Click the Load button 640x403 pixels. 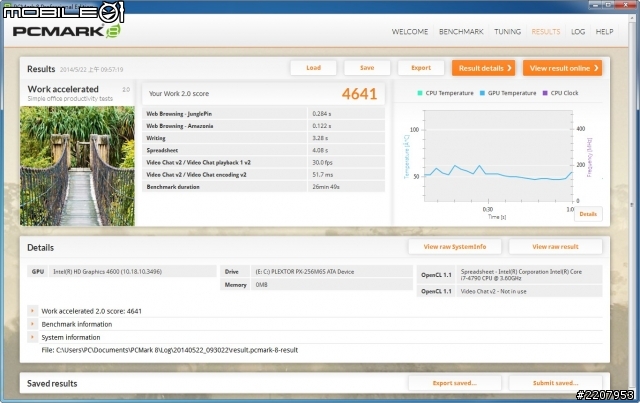(313, 68)
